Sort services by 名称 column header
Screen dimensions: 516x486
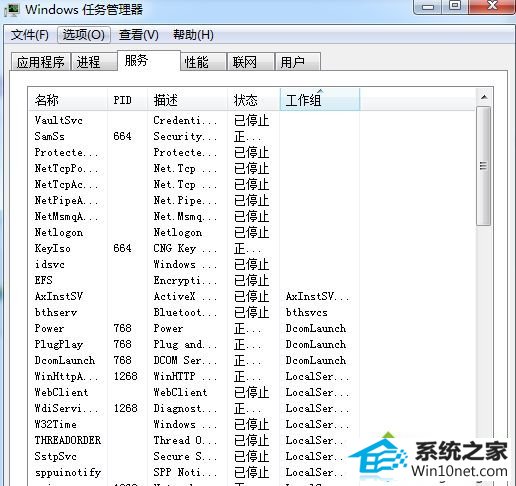tap(68, 100)
